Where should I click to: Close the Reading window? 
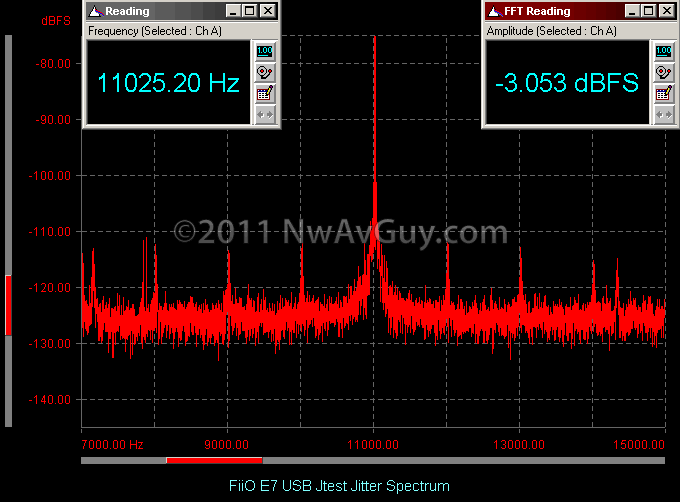click(x=268, y=11)
